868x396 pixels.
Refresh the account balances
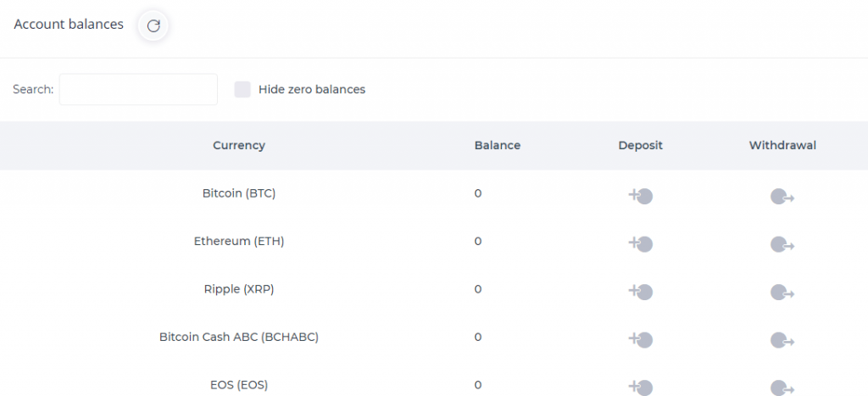[x=153, y=25]
